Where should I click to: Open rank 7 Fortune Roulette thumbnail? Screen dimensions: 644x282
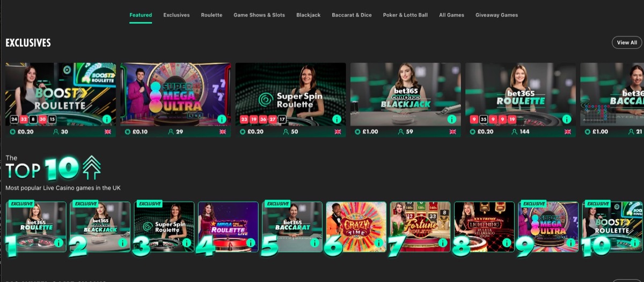[x=420, y=227]
